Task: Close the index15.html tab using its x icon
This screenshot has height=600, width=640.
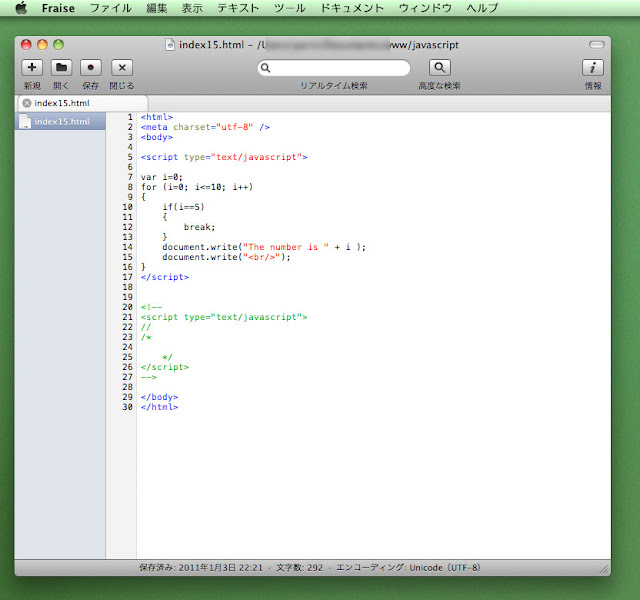Action: pos(27,103)
